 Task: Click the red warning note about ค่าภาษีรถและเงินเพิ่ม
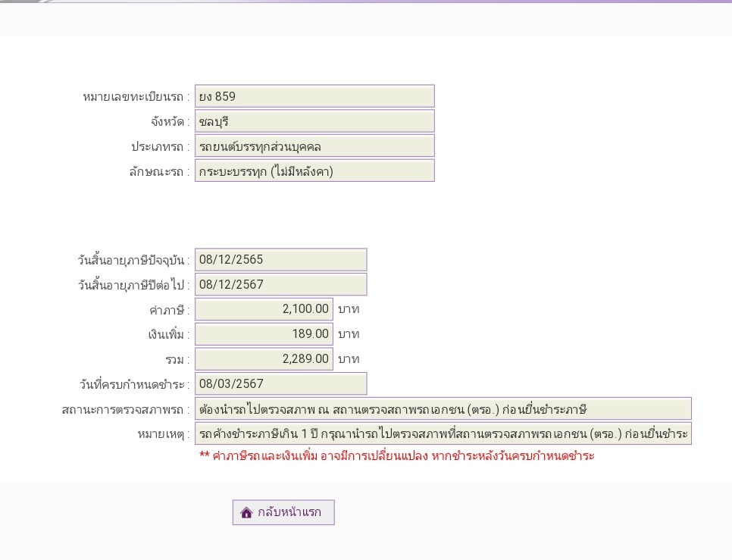coord(397,455)
